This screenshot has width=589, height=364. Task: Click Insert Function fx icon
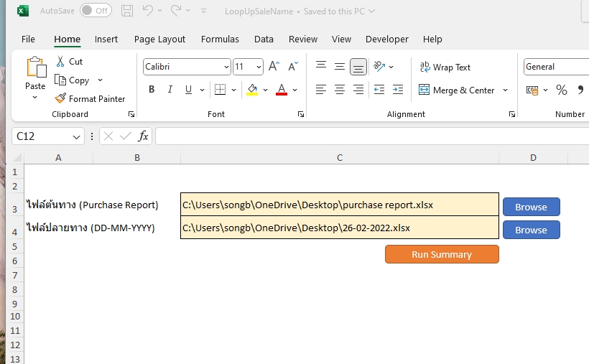point(143,136)
